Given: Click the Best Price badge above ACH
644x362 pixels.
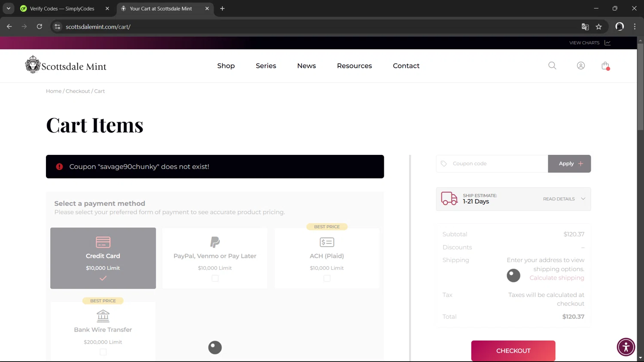Looking at the screenshot, I should coord(327,226).
